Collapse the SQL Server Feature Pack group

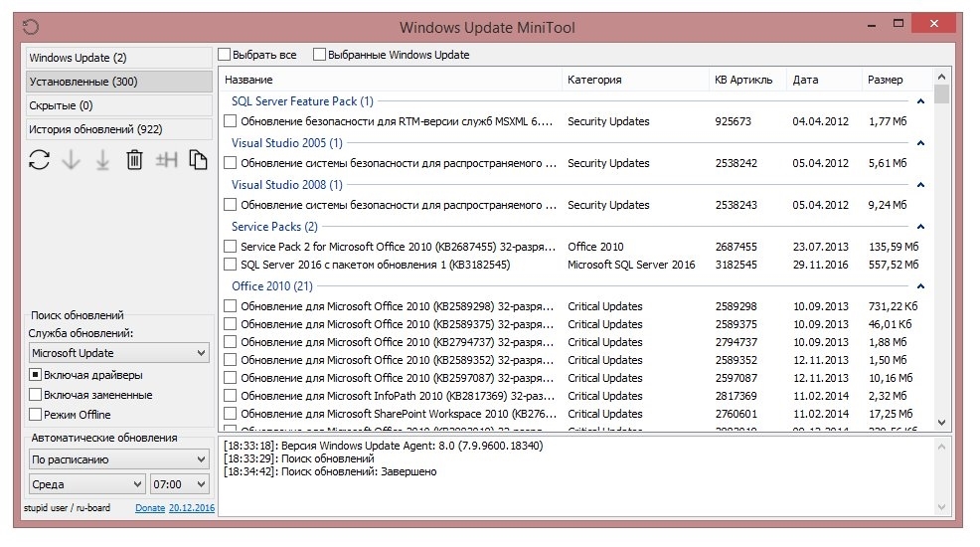[x=920, y=101]
